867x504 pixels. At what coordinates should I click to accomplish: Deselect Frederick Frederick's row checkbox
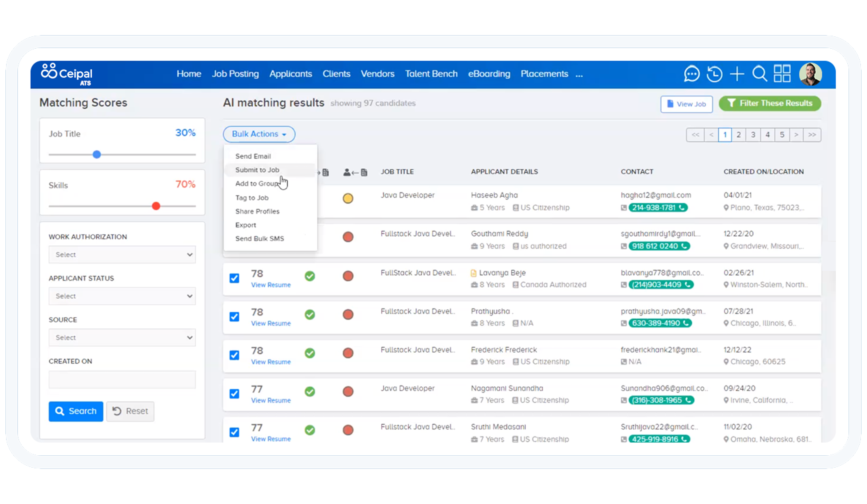pos(234,355)
